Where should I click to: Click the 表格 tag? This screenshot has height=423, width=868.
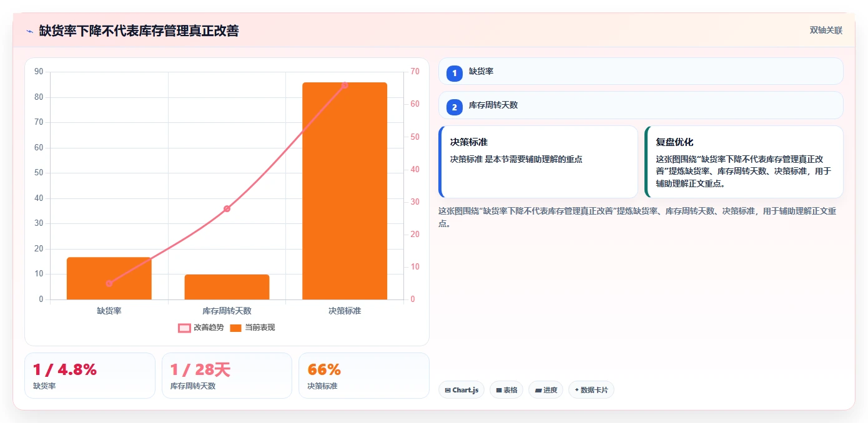(x=506, y=390)
